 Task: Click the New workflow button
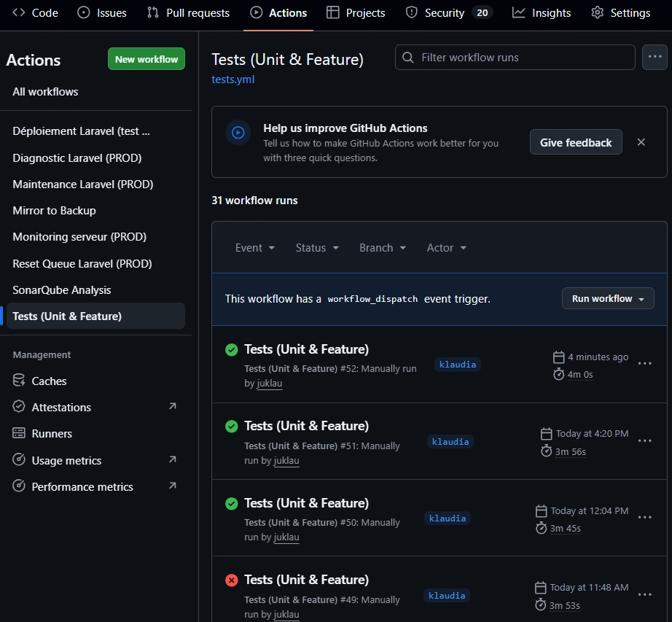146,59
